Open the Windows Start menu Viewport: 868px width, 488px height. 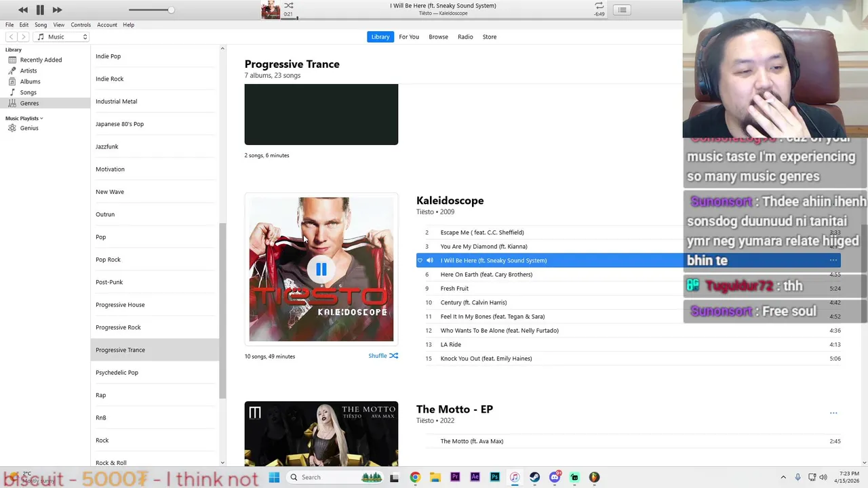point(274,477)
